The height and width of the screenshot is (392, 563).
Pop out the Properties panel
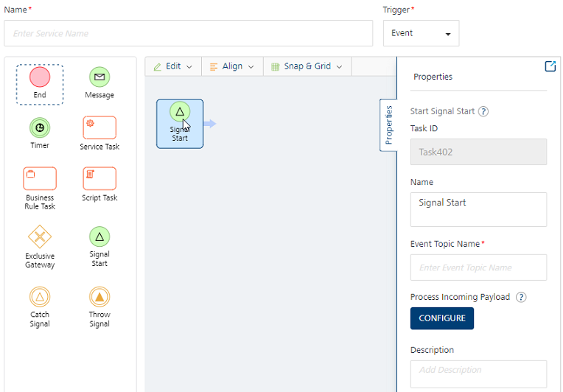pos(550,66)
